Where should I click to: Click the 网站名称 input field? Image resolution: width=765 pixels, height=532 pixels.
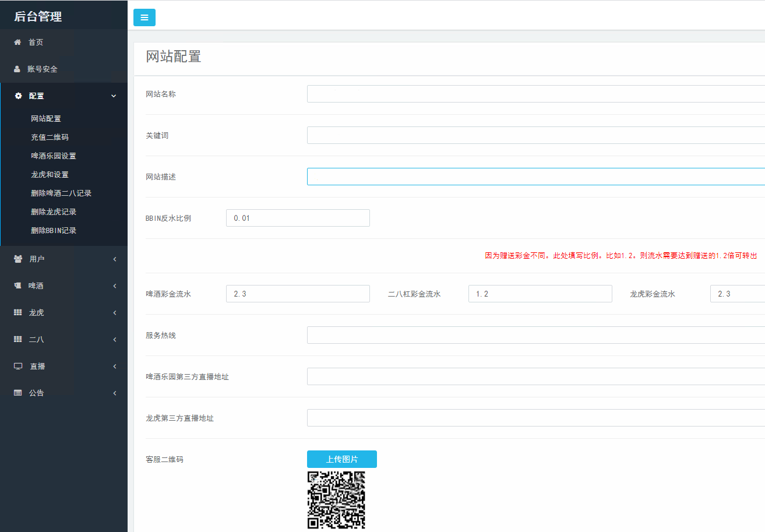coord(535,94)
